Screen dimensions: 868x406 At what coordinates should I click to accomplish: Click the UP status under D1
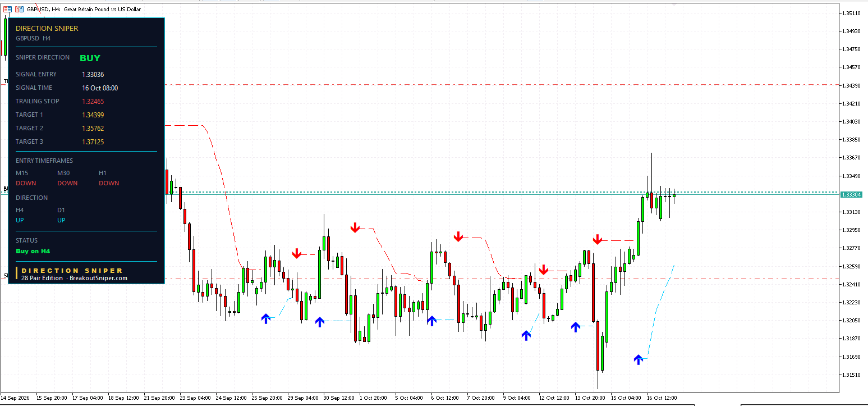(61, 220)
